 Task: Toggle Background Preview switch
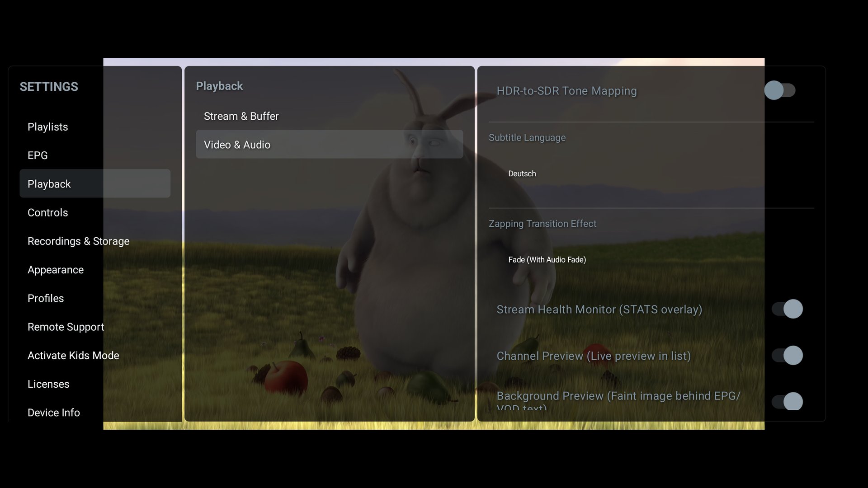pyautogui.click(x=787, y=401)
